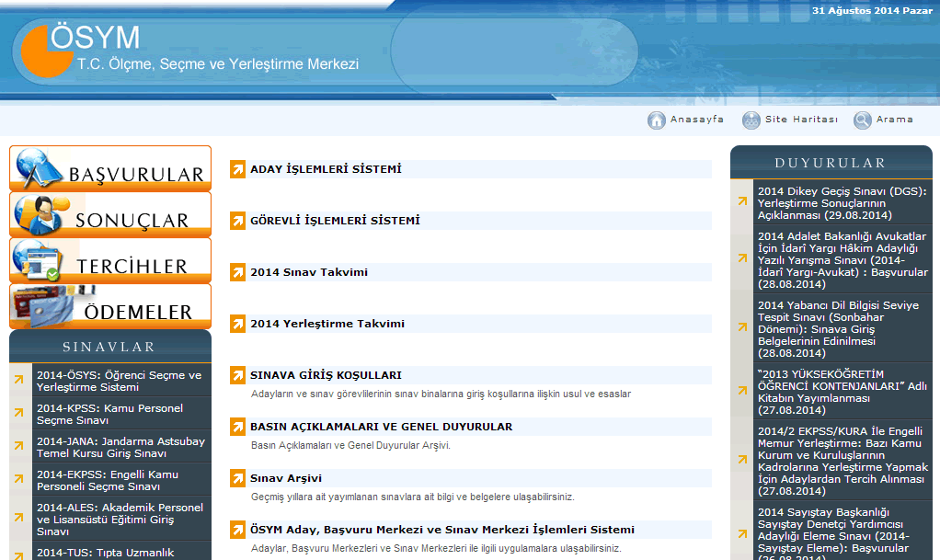This screenshot has width=940, height=560.
Task: Click the ÖSYM orange logo
Action: 47,51
